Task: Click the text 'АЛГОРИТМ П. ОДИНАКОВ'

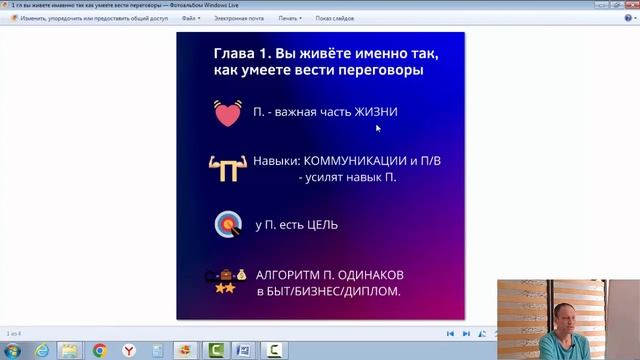Action: click(329, 275)
